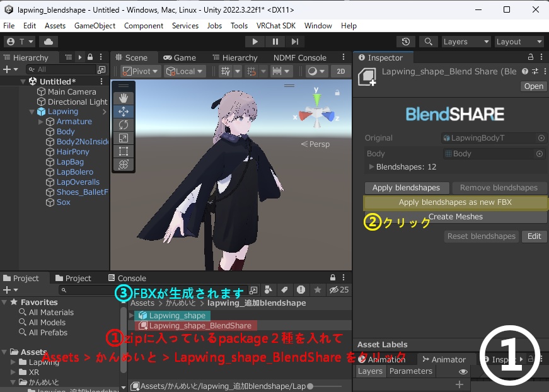Select the Rect tool

click(124, 151)
